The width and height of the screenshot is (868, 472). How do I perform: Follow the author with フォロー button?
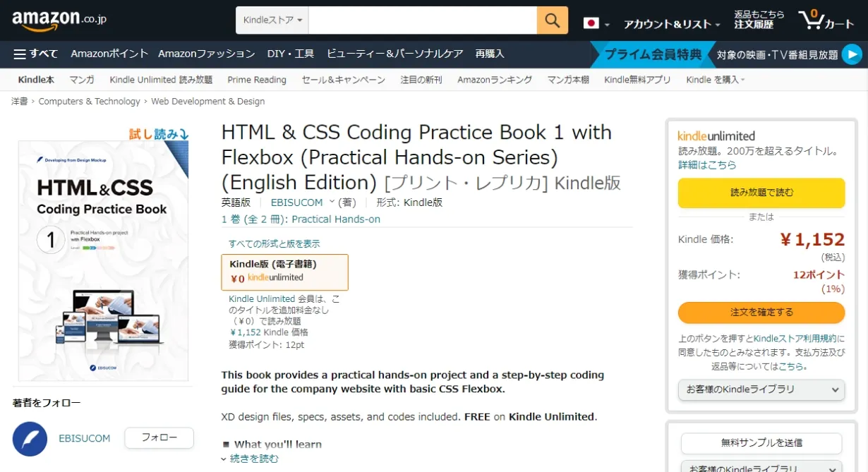[159, 437]
